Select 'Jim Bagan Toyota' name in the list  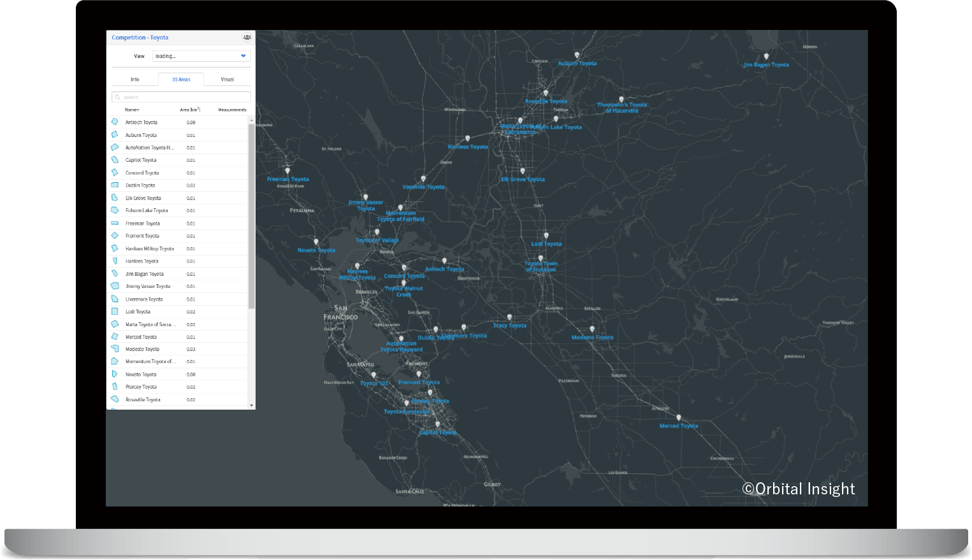pyautogui.click(x=145, y=274)
